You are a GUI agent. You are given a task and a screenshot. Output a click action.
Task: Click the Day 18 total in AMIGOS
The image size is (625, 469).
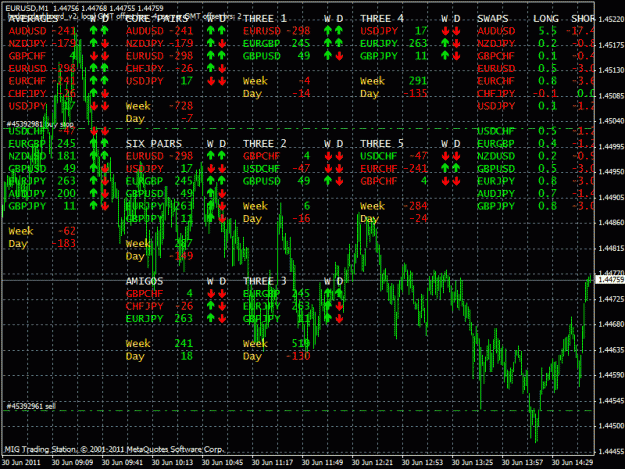pyautogui.click(x=159, y=356)
